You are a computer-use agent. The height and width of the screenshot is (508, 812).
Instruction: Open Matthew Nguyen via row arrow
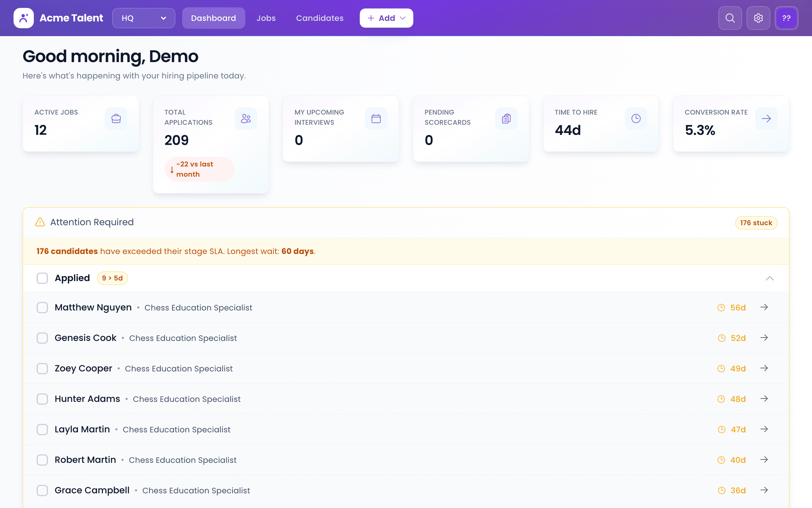(764, 307)
